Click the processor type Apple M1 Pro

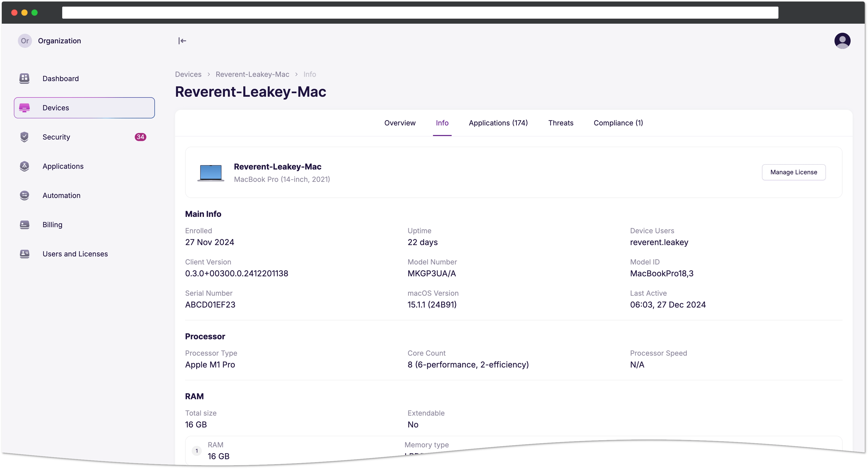click(210, 364)
